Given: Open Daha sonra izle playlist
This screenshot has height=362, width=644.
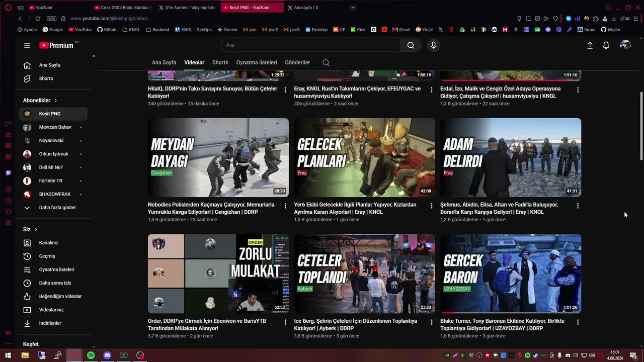Looking at the screenshot, I should [53, 283].
